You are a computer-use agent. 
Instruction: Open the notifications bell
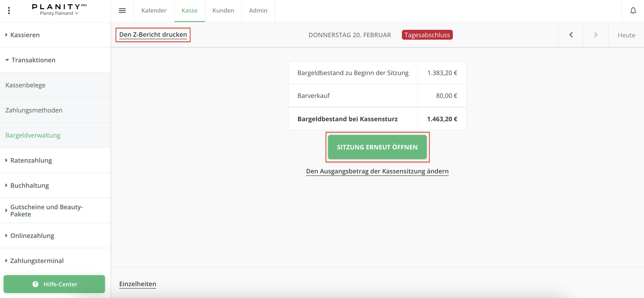tap(633, 11)
